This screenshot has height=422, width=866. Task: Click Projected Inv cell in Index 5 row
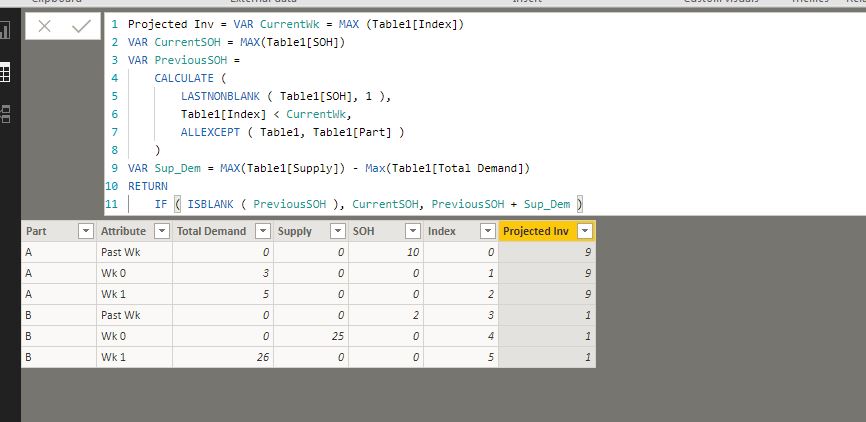(x=547, y=357)
